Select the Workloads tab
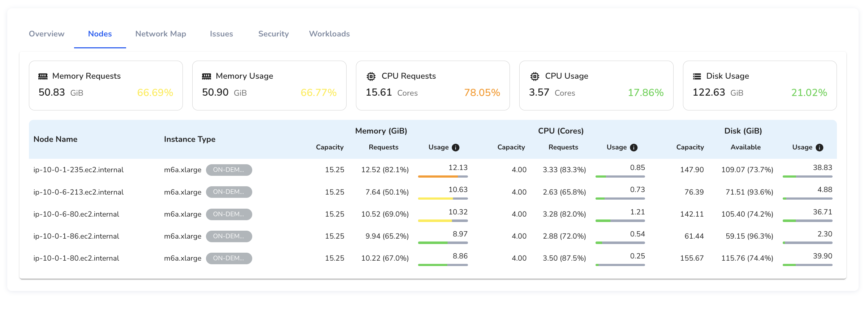This screenshot has height=309, width=868. point(329,34)
